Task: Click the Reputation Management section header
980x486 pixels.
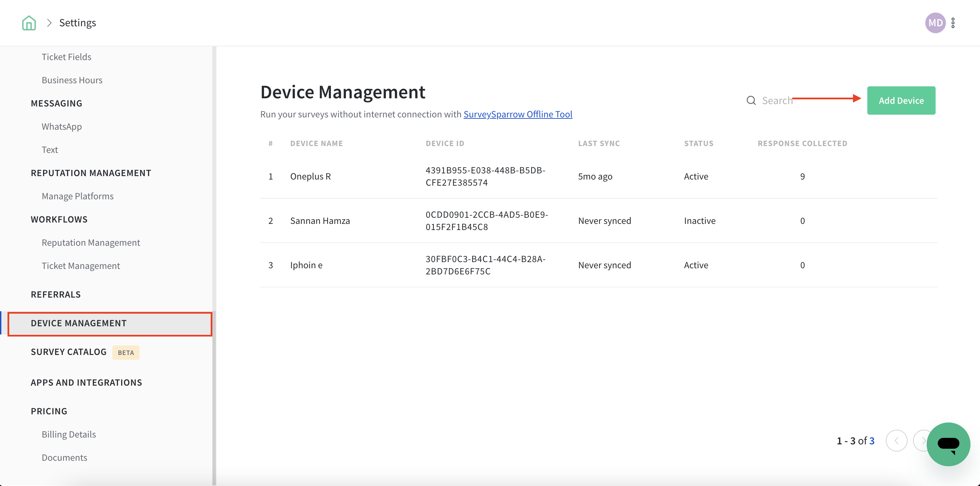Action: [91, 173]
